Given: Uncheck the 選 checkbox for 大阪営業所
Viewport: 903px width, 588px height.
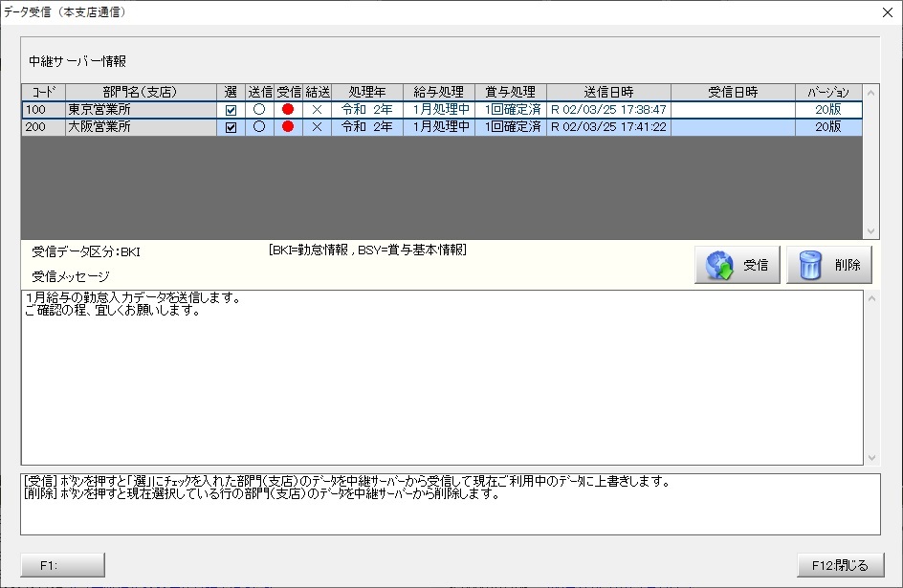Looking at the screenshot, I should click(231, 127).
